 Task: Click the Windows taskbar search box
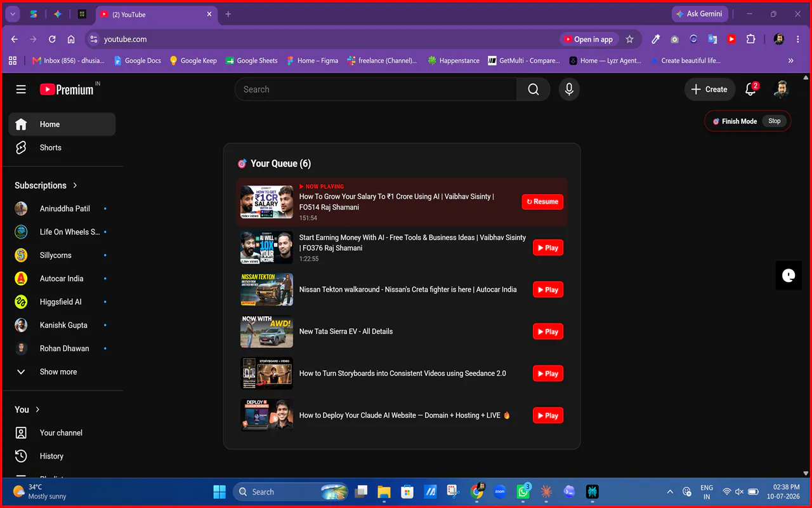tap(292, 491)
